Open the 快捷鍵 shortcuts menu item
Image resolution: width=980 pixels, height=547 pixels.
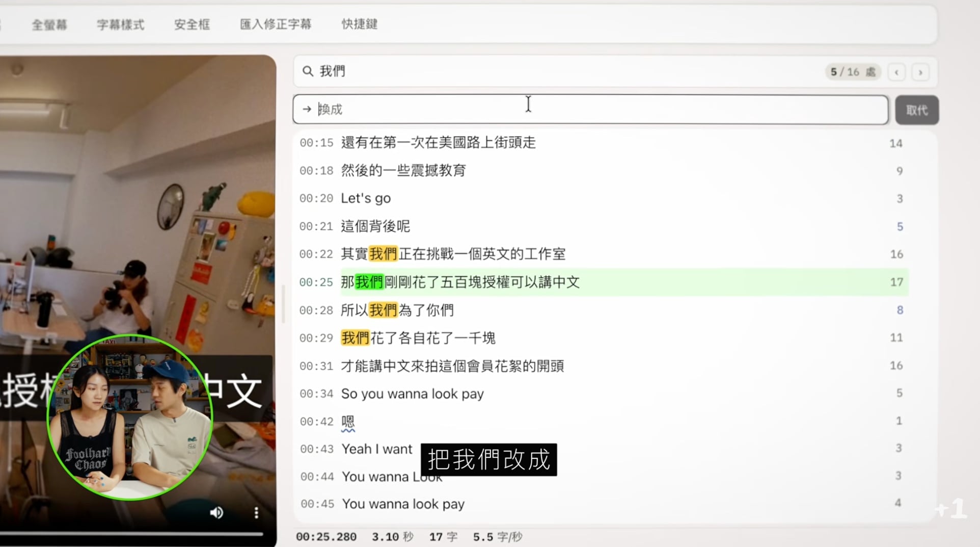360,24
